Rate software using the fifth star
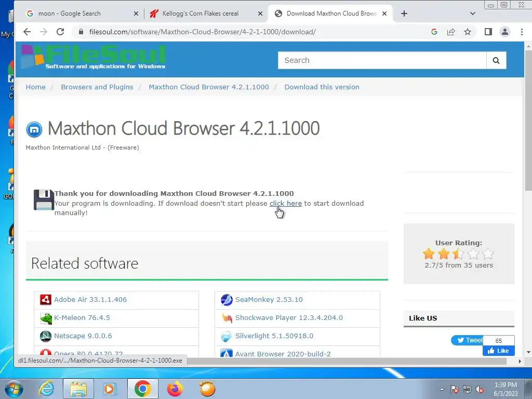Image resolution: width=532 pixels, height=399 pixels. 488,254
